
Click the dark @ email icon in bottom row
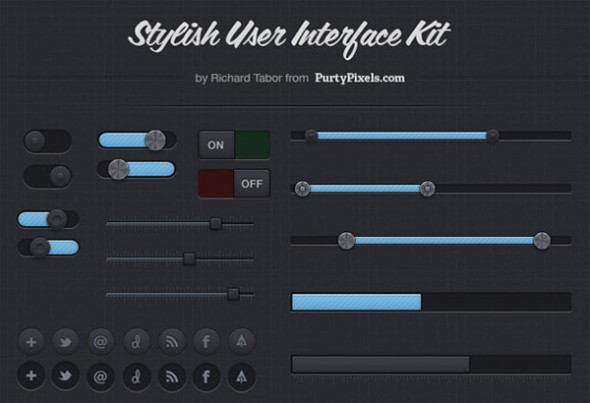(x=100, y=376)
